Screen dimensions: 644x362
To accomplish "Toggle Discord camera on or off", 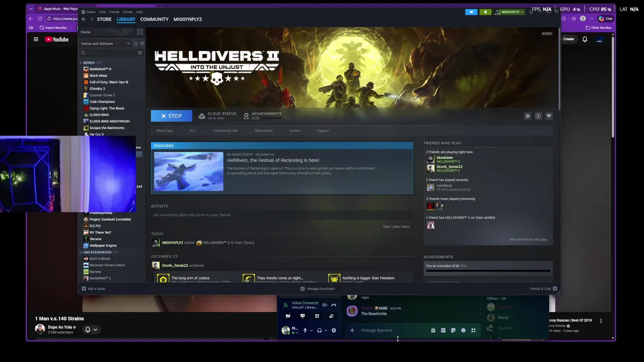I will coord(288,316).
